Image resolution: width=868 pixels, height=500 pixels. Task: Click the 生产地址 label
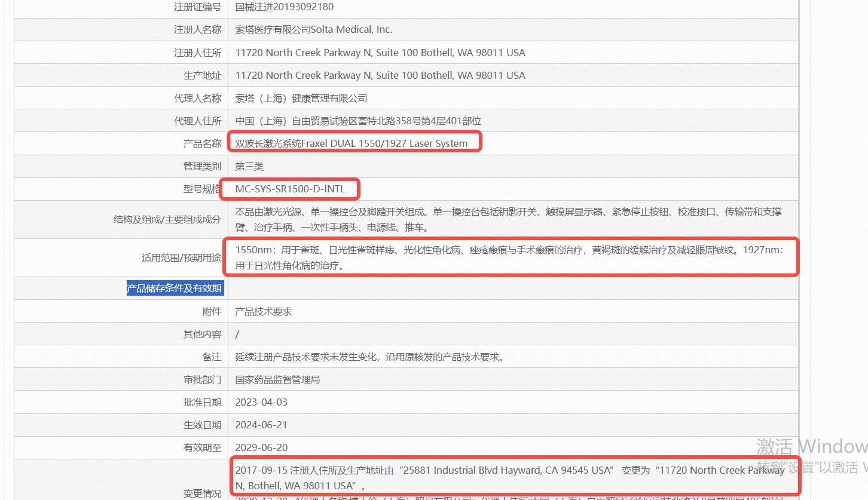(x=202, y=75)
